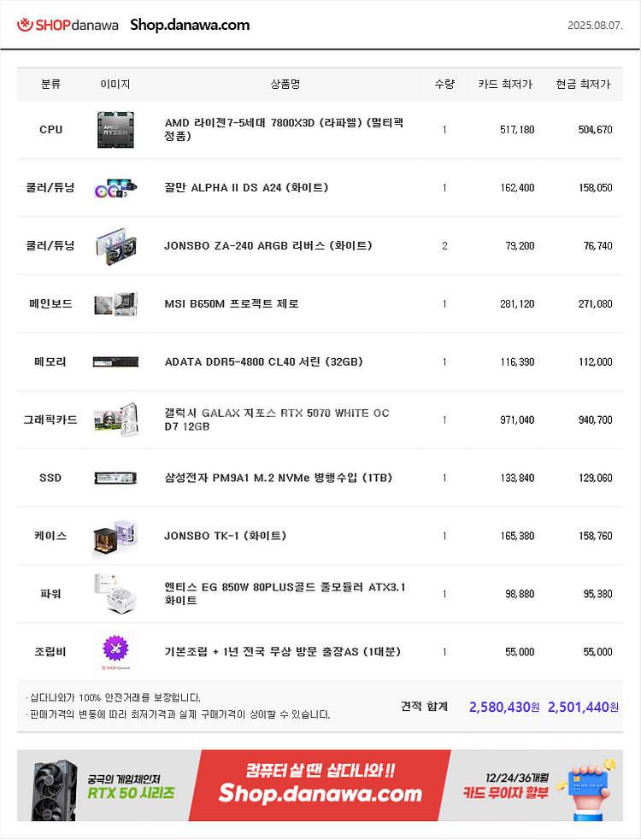641x840 pixels.
Task: View the JONSBO ZA-240 fan thumbnail
Action: pyautogui.click(x=115, y=246)
